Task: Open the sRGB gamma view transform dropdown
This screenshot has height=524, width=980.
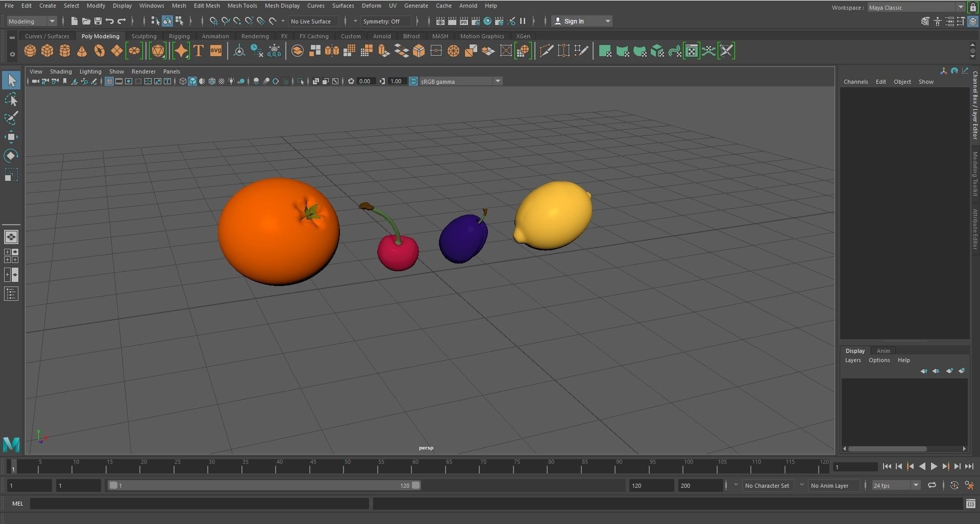Action: point(461,81)
